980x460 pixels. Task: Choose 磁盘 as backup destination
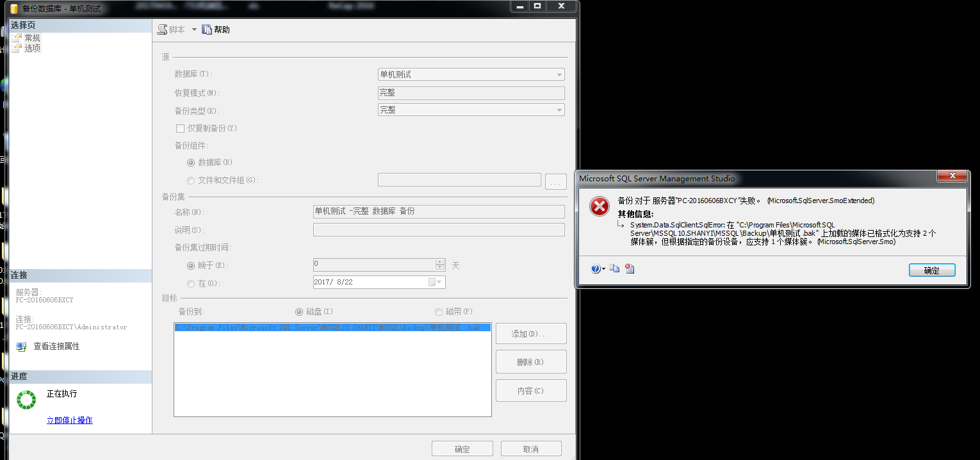click(x=299, y=312)
